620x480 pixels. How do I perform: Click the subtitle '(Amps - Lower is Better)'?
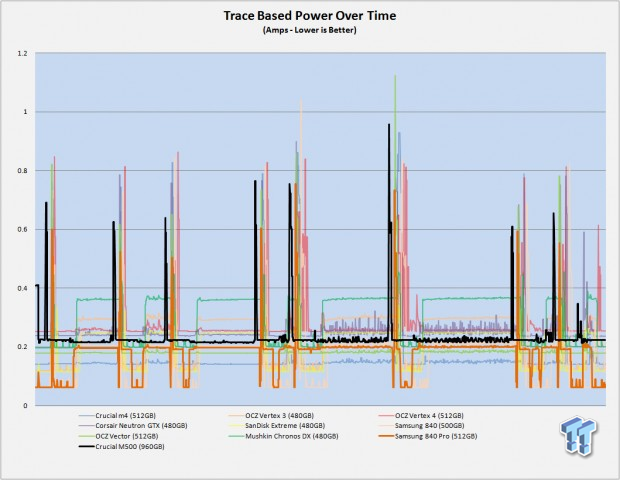310,30
